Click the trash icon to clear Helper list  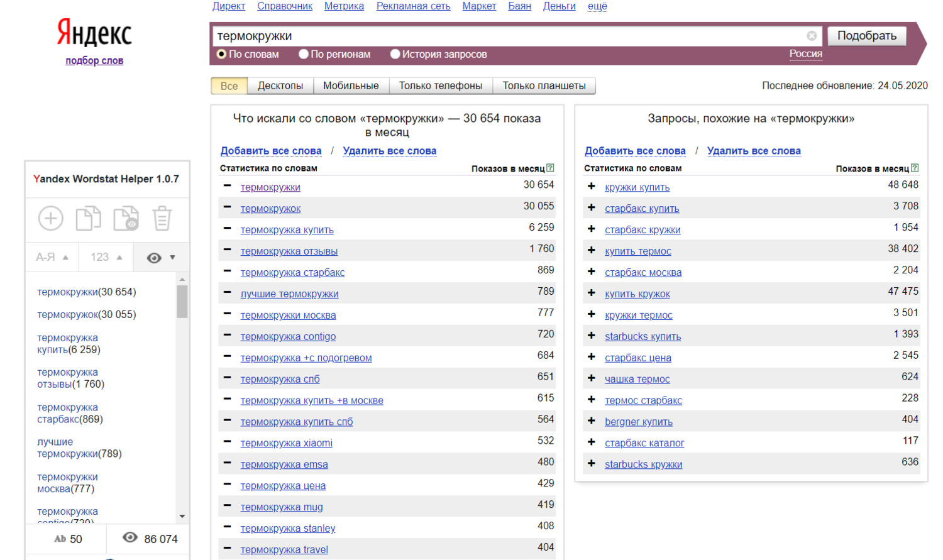point(162,219)
